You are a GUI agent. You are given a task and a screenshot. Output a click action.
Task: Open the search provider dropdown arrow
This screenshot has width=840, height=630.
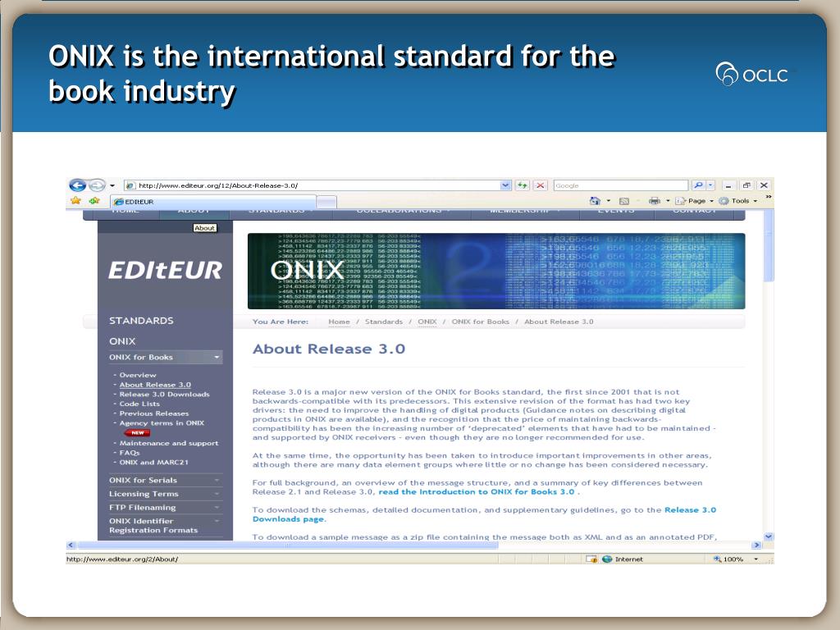click(x=710, y=185)
